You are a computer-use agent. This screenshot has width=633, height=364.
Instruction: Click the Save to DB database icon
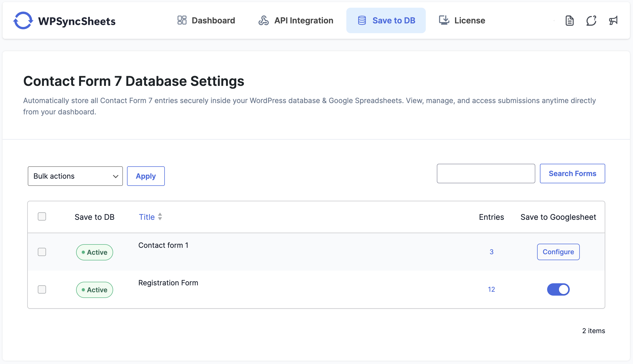click(362, 20)
